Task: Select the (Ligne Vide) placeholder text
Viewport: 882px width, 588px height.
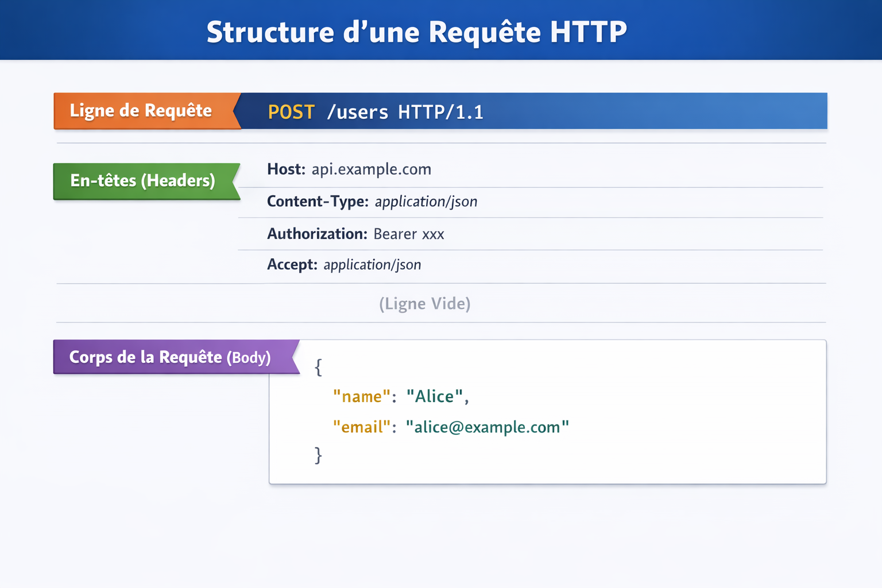Action: [424, 303]
